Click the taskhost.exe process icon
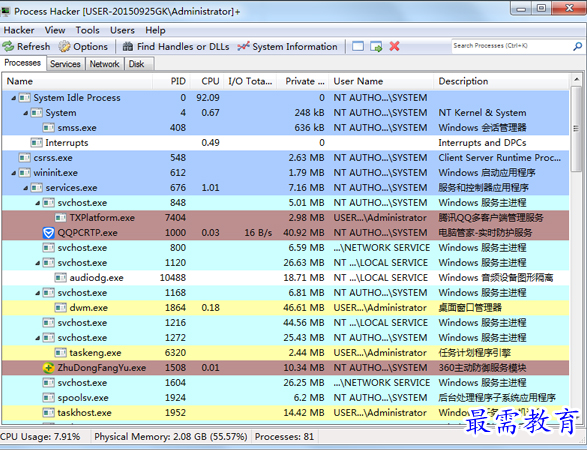Screen dimensions: 587x453 49,413
